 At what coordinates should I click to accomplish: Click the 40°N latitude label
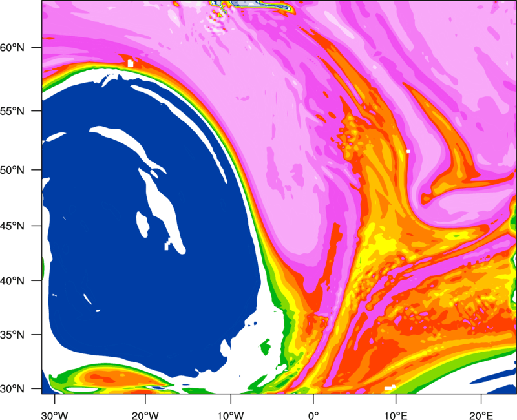tap(12, 281)
